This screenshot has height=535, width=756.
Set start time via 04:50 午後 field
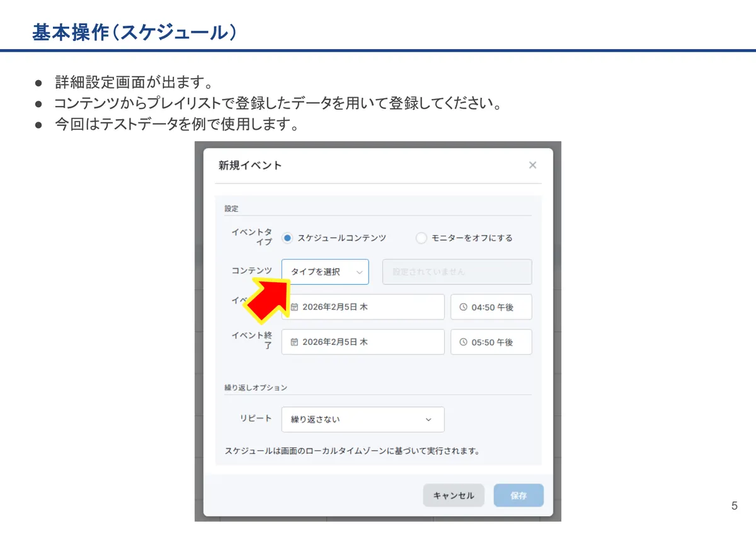pos(491,307)
